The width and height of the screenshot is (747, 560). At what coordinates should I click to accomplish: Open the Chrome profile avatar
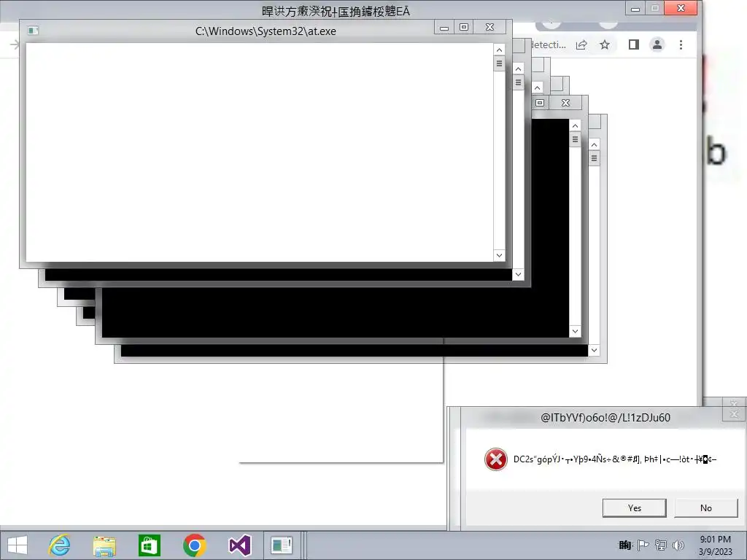657,44
